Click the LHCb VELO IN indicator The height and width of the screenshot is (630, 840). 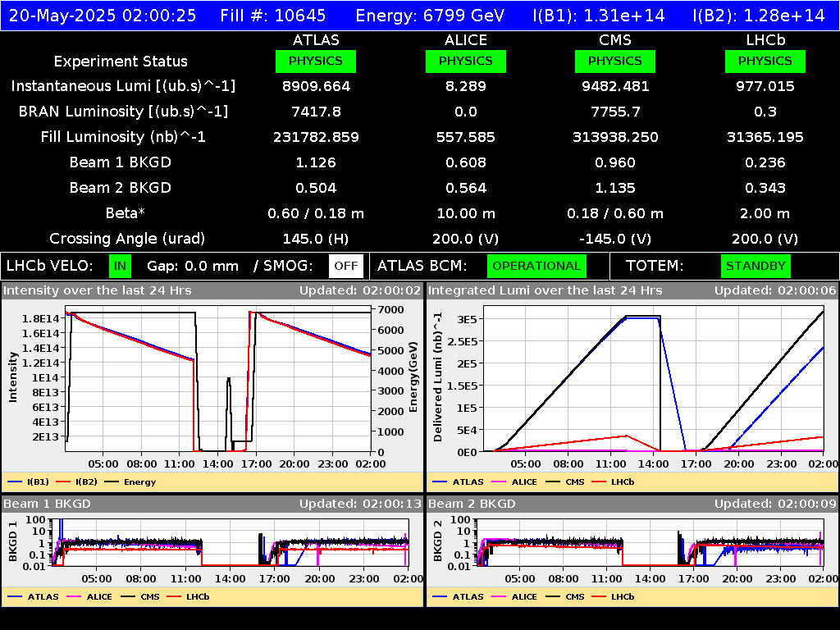tap(120, 267)
